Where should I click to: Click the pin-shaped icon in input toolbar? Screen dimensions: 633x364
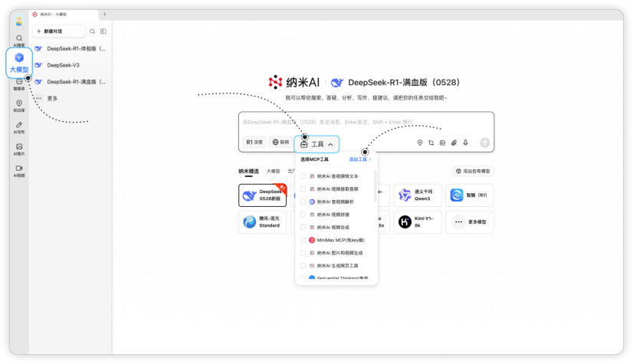[420, 143]
